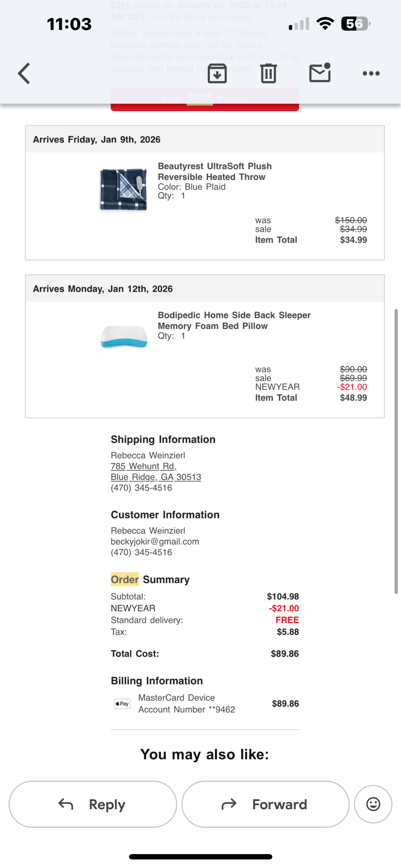
Task: Tap the shipping phone number (470) 345-4516
Action: click(x=141, y=488)
